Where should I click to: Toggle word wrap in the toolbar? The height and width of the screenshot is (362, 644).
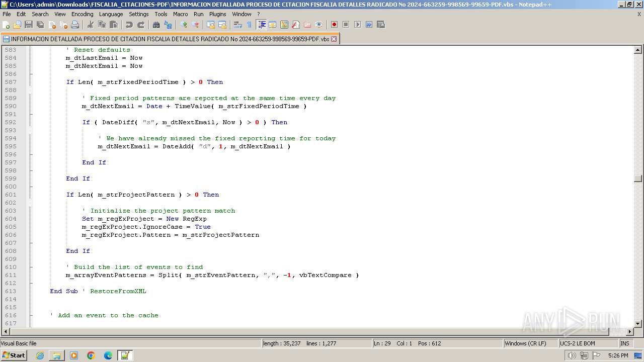pyautogui.click(x=238, y=25)
